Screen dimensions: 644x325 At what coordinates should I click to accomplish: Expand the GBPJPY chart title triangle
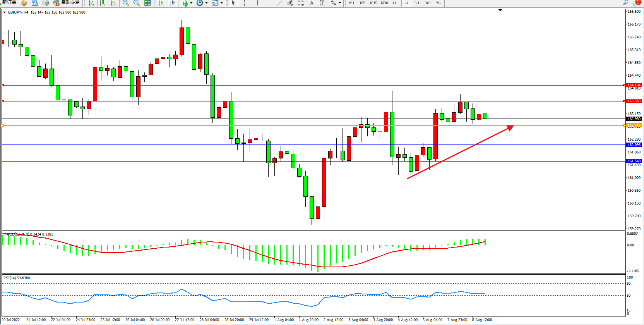pos(4,12)
